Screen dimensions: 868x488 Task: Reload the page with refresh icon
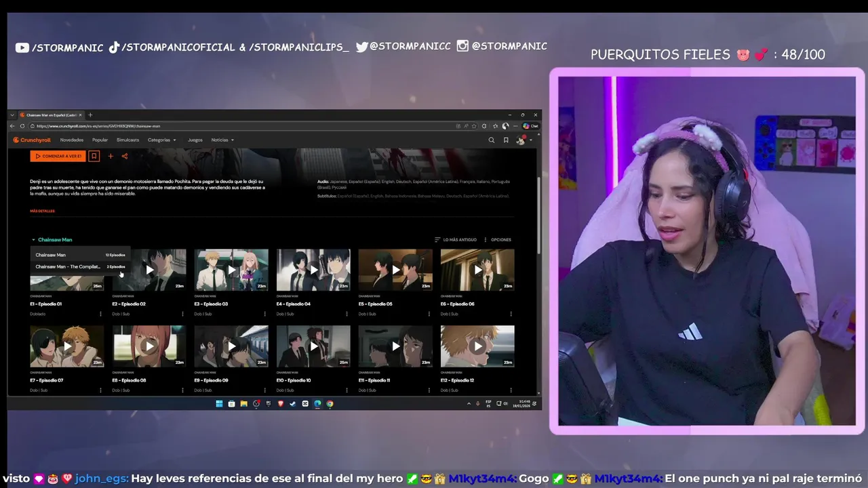[22, 126]
